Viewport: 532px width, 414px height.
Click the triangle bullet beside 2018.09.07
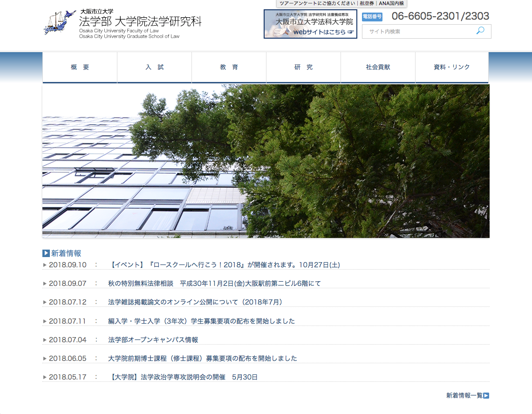click(x=45, y=284)
